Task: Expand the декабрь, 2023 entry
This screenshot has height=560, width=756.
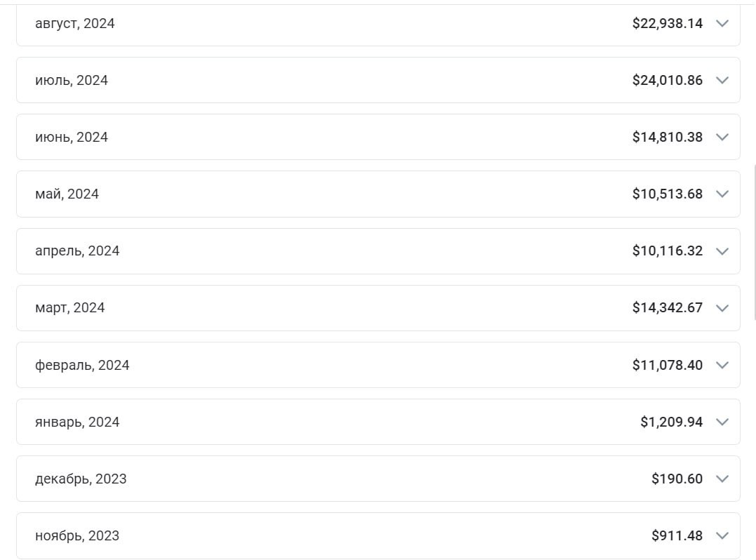Action: [722, 479]
